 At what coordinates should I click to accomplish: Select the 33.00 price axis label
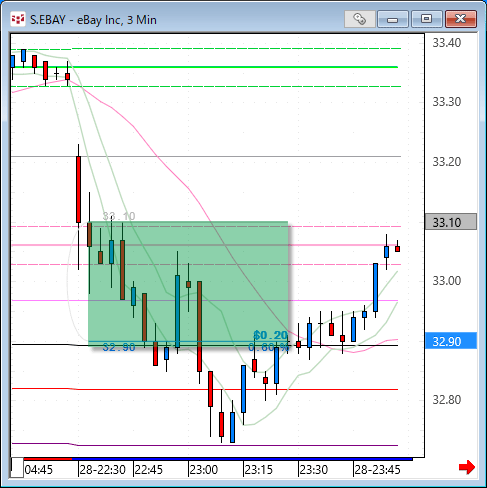447,281
